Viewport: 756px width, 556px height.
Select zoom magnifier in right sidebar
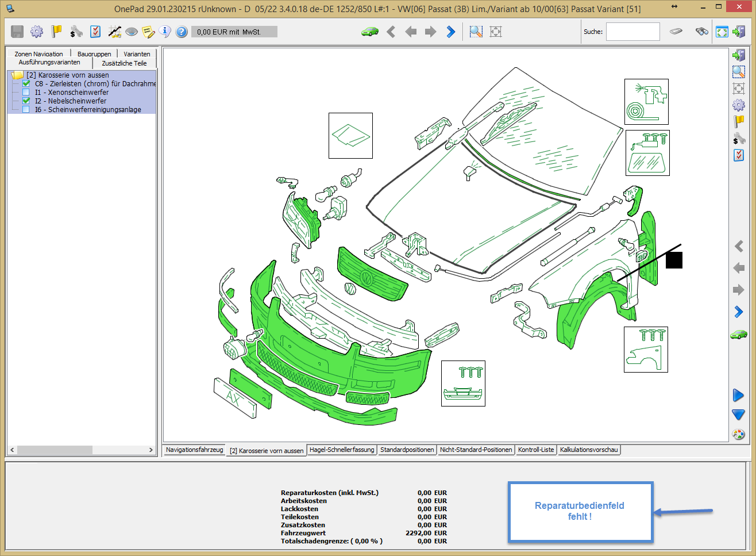point(739,72)
